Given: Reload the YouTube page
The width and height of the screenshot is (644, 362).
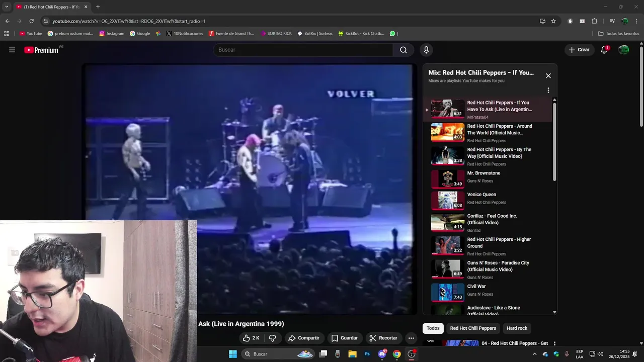Looking at the screenshot, I should [31, 21].
